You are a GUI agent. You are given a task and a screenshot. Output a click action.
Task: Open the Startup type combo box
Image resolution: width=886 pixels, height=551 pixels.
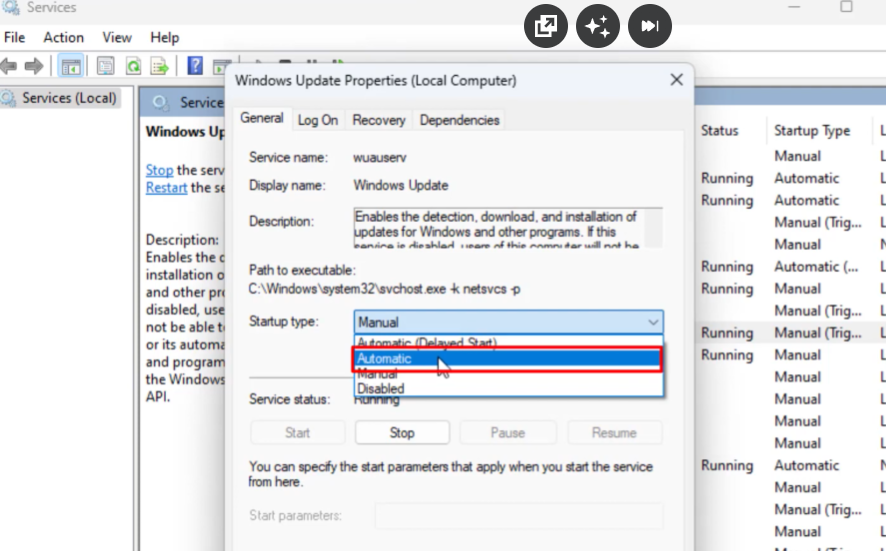[509, 322]
